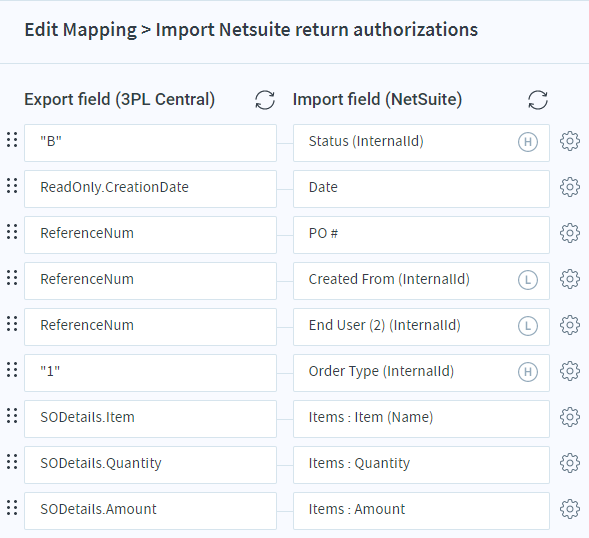Open settings gear for Date mapping
The width and height of the screenshot is (589, 538).
point(570,187)
